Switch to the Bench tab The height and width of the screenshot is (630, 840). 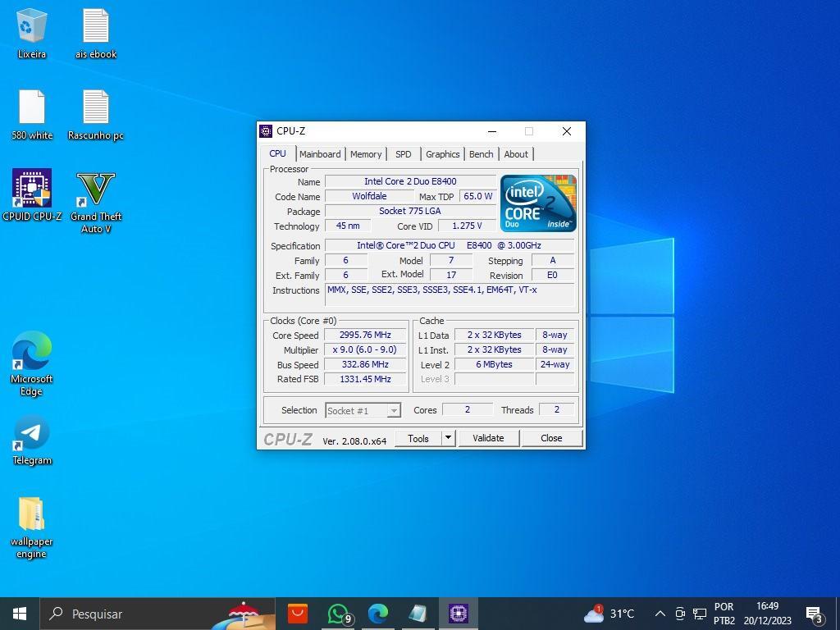(481, 154)
